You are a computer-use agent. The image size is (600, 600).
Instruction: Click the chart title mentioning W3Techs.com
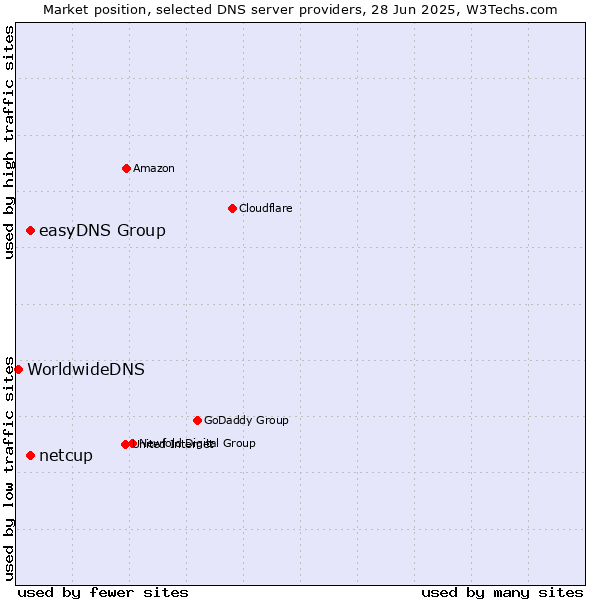[300, 10]
